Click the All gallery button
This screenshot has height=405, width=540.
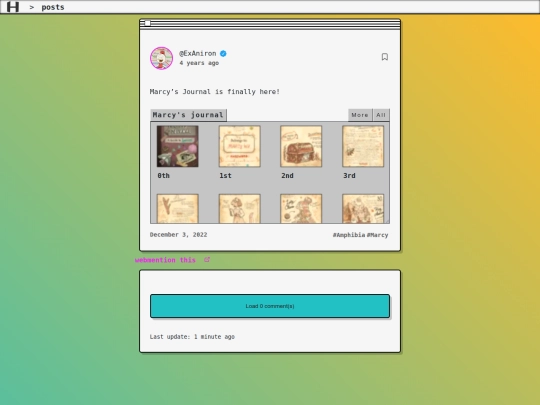click(381, 115)
